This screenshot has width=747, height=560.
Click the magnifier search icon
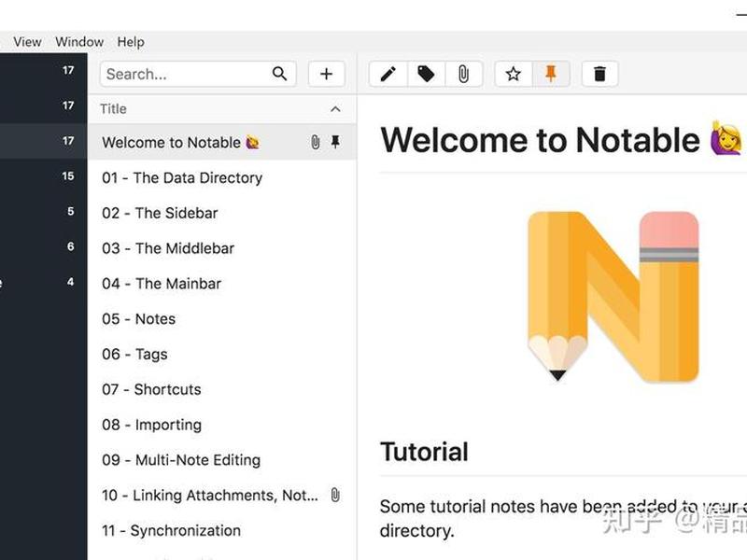(x=279, y=74)
